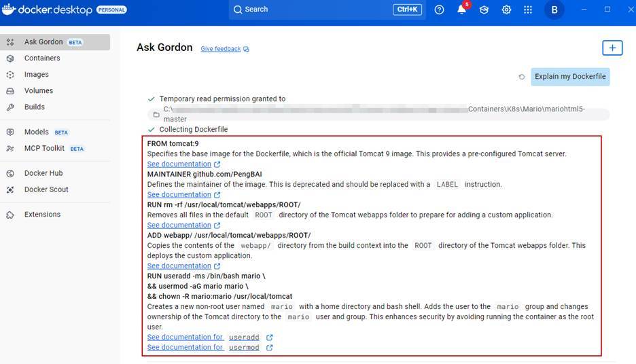Click the Models icon in sidebar

[x=10, y=132]
